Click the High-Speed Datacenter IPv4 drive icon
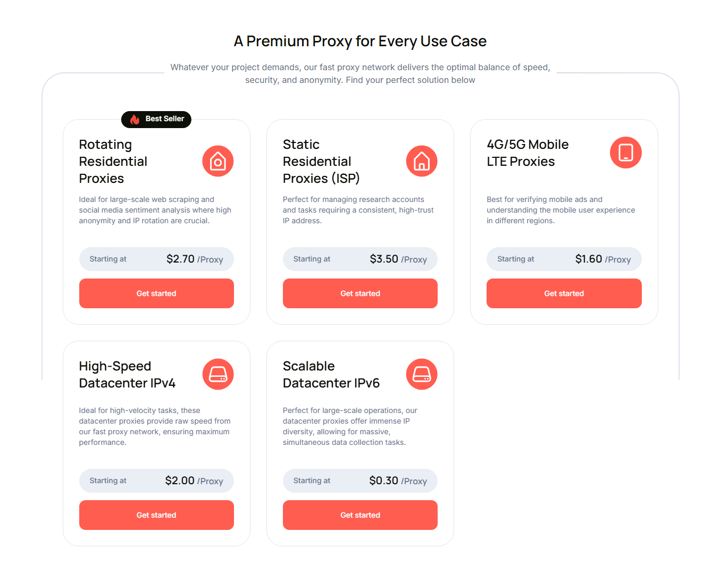 point(218,374)
